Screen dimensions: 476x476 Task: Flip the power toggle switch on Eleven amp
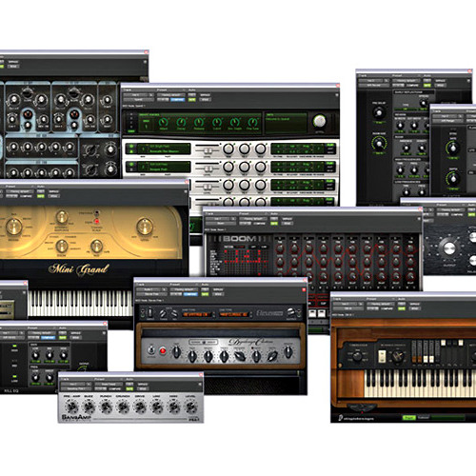point(151,350)
